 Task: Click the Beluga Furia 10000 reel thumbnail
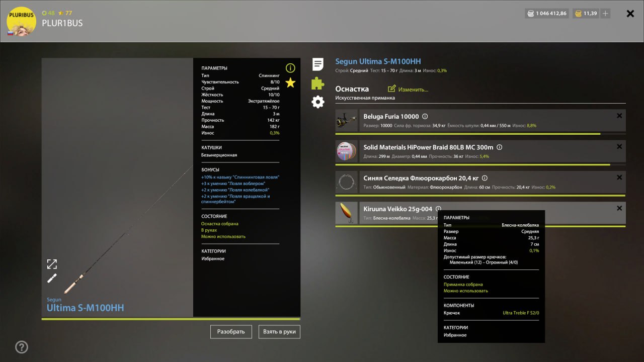(346, 121)
